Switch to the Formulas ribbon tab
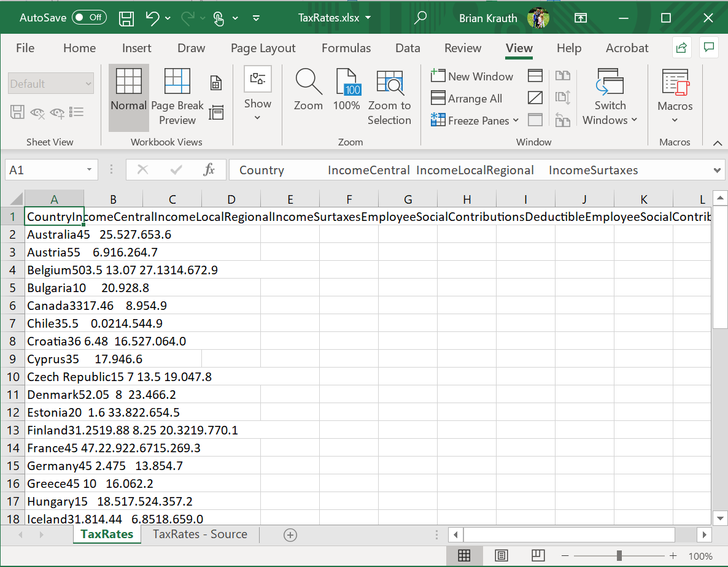The width and height of the screenshot is (728, 567). pos(346,48)
